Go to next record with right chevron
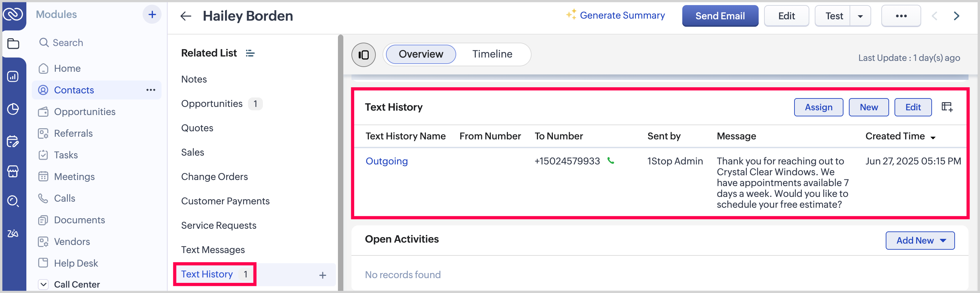 point(956,16)
